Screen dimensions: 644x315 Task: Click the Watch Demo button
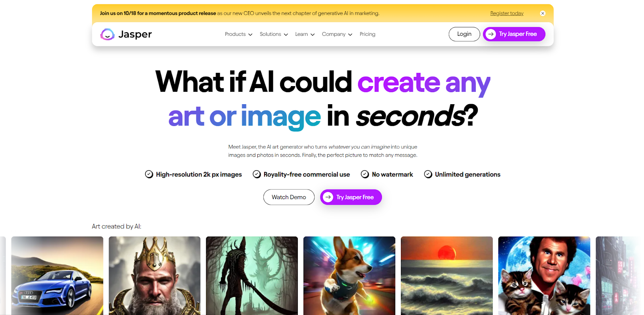click(289, 197)
